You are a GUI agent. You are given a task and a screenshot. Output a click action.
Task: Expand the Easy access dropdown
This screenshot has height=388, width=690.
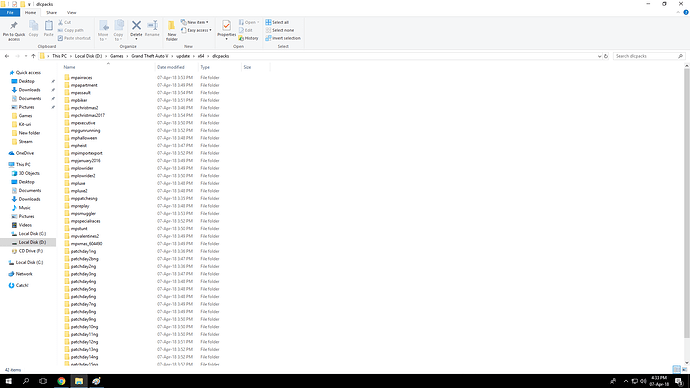tap(196, 30)
